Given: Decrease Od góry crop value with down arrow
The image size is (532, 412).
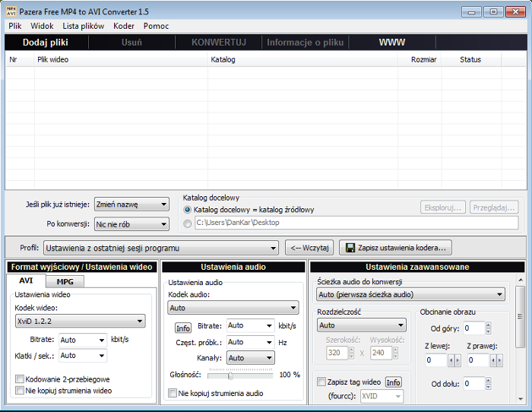Looking at the screenshot, I should click(x=488, y=331).
